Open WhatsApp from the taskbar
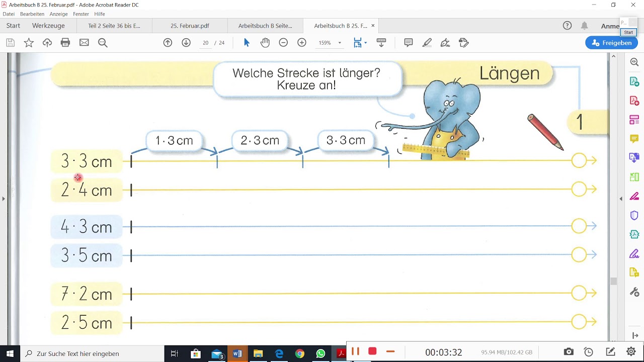Viewport: 644px width, 362px height. [320, 353]
